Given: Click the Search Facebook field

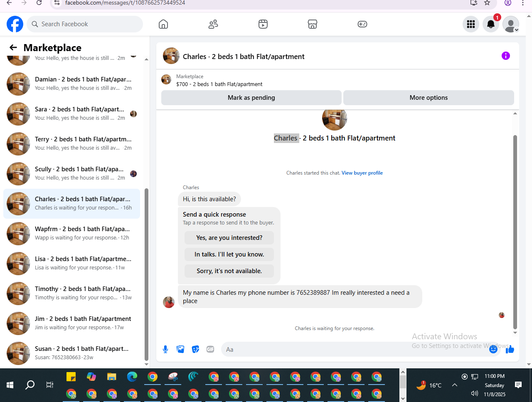Looking at the screenshot, I should [85, 24].
